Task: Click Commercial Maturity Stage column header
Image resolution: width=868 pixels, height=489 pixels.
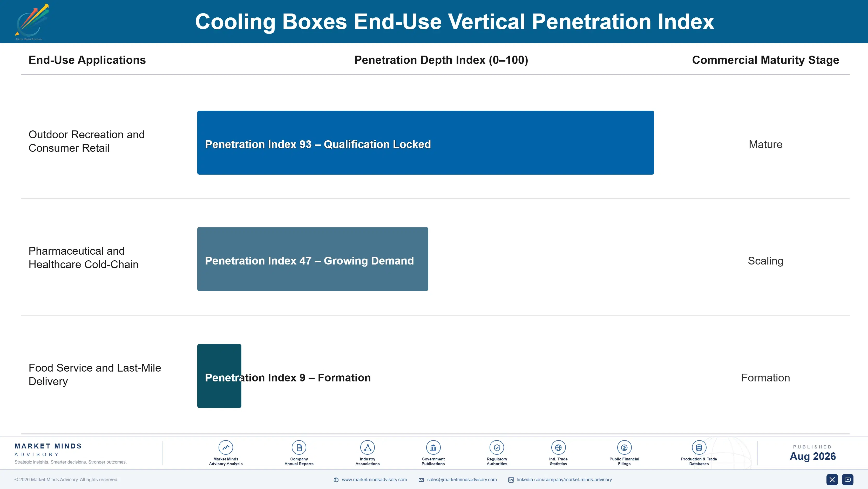Action: coord(765,60)
